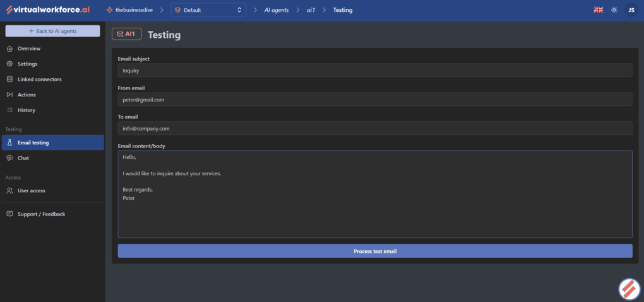Click the Linked connectors database icon
The width and height of the screenshot is (644, 302).
pyautogui.click(x=10, y=79)
